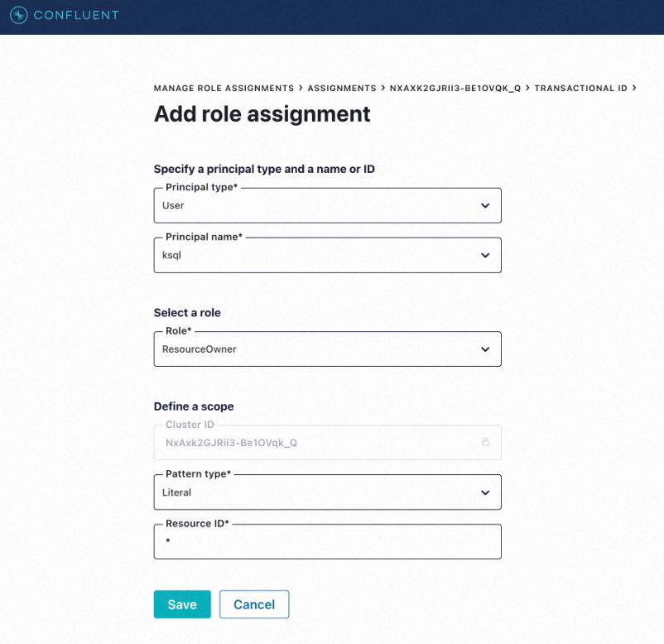
Task: Select the 'ResourceOwner' value in Role
Action: pyautogui.click(x=200, y=349)
